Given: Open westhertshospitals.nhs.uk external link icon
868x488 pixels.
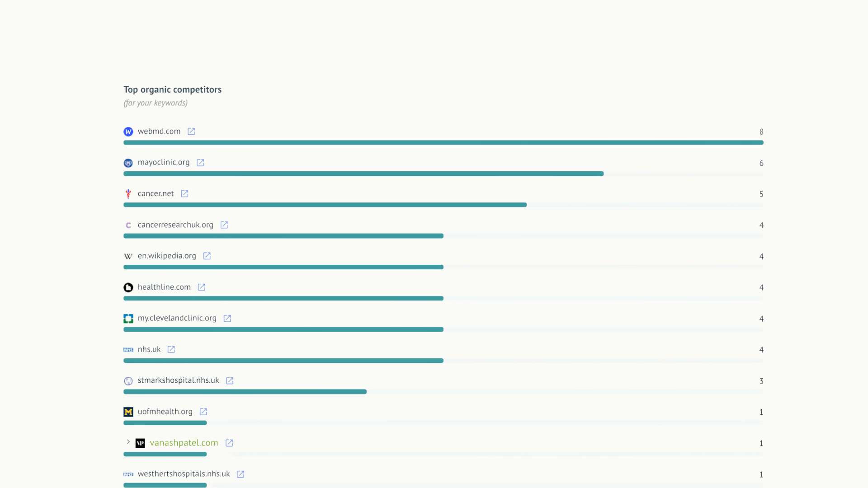Looking at the screenshot, I should 241,474.
